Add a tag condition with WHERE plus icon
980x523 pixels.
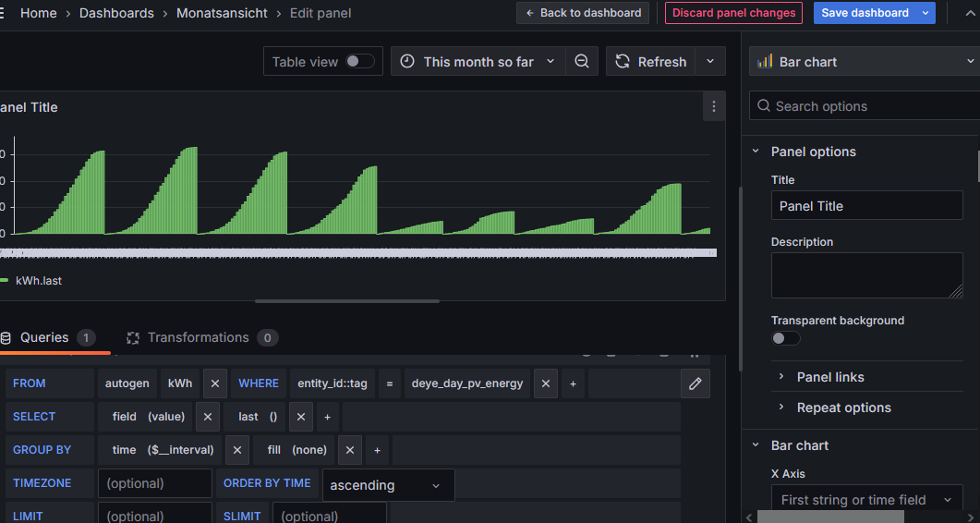coord(573,383)
